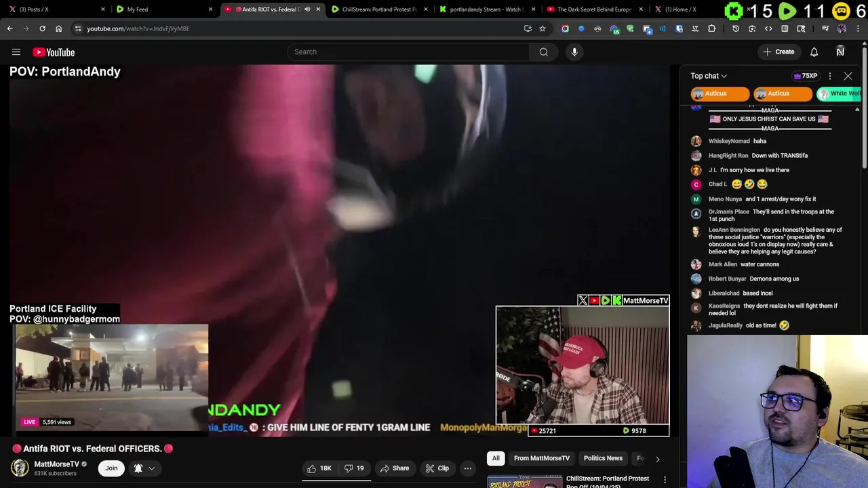This screenshot has height=488, width=868.
Task: Click the Create button
Action: pyautogui.click(x=778, y=52)
